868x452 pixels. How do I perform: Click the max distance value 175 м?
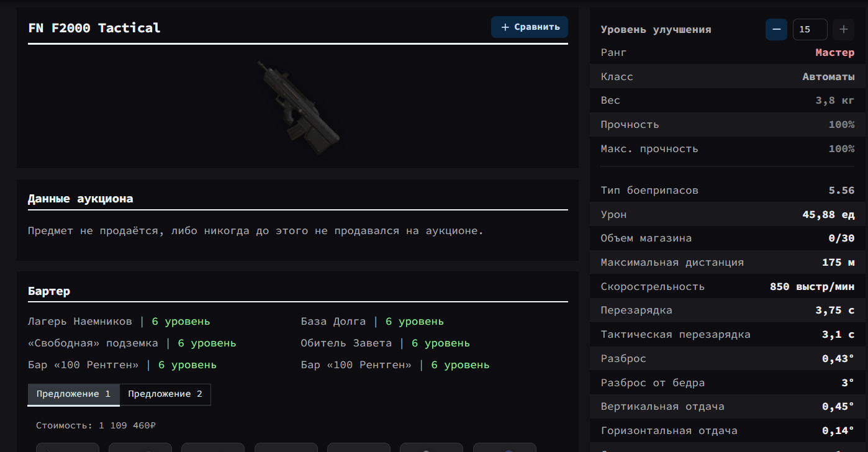pyautogui.click(x=838, y=263)
